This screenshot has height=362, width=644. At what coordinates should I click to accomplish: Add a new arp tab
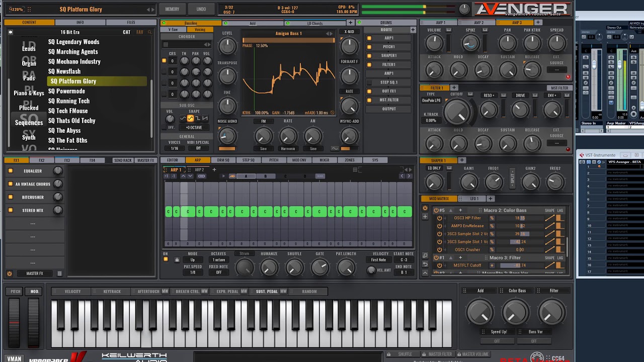point(214,170)
